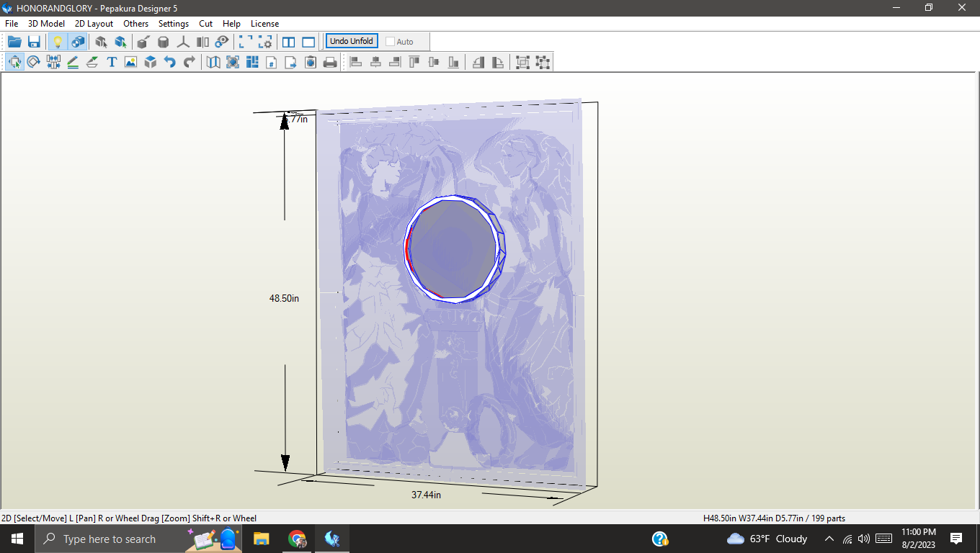Screen dimensions: 980x553
Task: Click the Edit Flaps tool icon
Action: click(x=92, y=62)
